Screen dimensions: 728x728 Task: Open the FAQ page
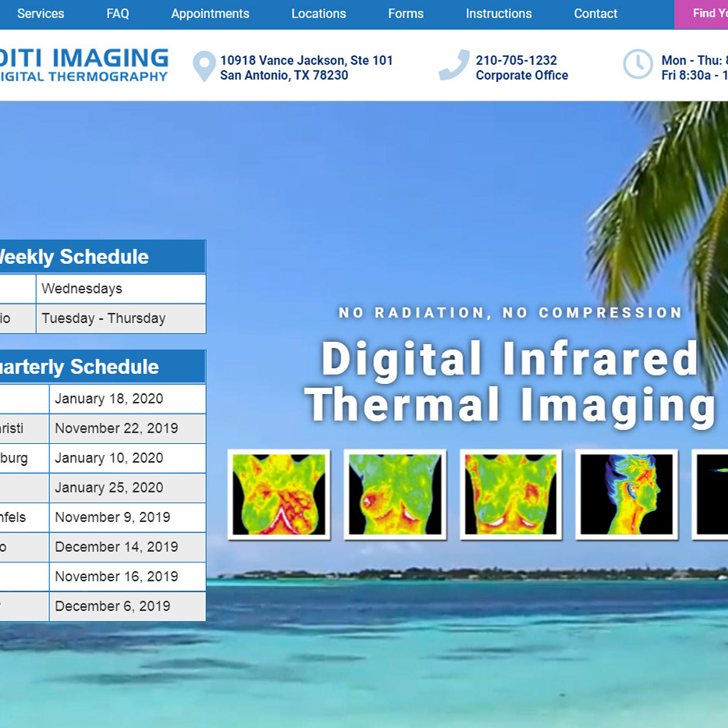[118, 13]
